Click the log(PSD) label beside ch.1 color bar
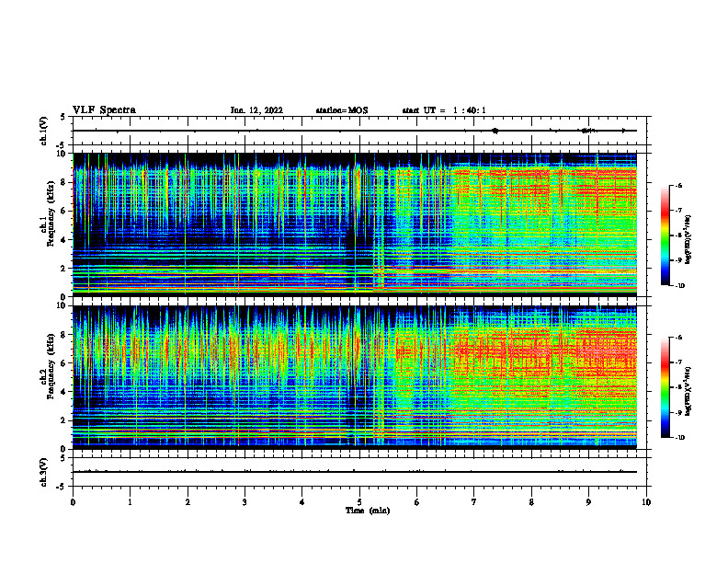The width and height of the screenshot is (728, 563). [x=688, y=240]
